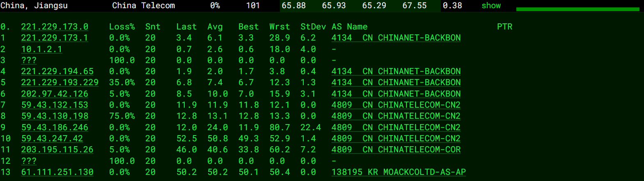644x181 pixels.
Task: Open the 221.229.173.0 address link
Action: (x=55, y=27)
